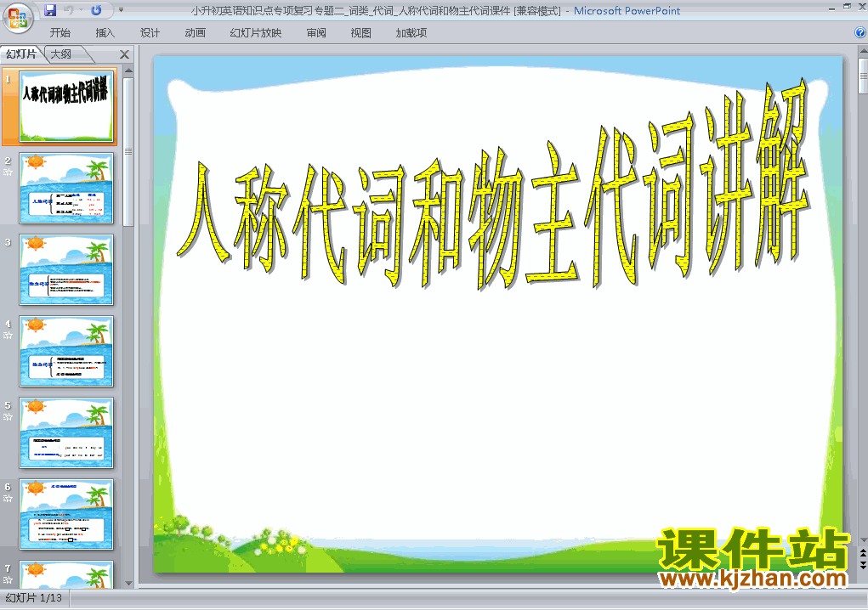The width and height of the screenshot is (868, 610).
Task: Click animation star icon beside slide 4
Action: click(8, 335)
